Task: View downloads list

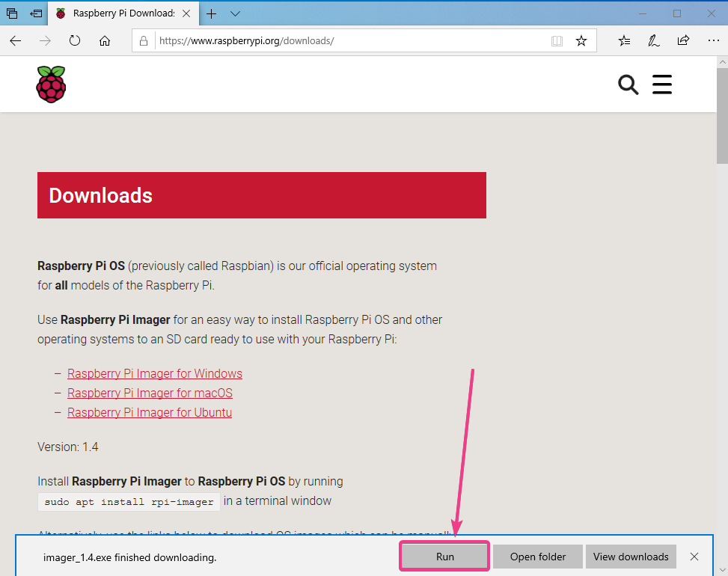Action: pos(631,557)
